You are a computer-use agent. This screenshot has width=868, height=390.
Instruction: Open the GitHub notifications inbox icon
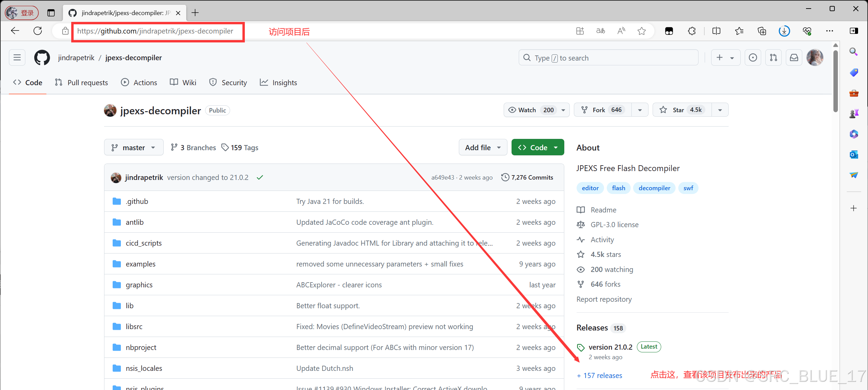pyautogui.click(x=794, y=57)
